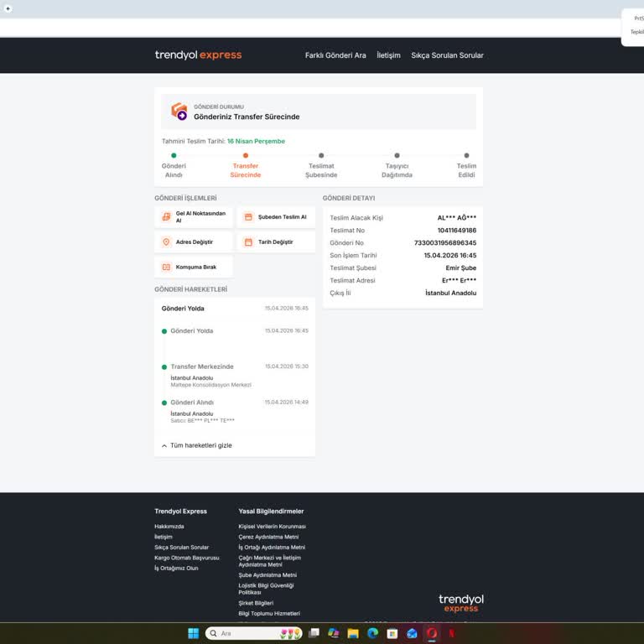Go to the İletişim header menu item

[388, 55]
